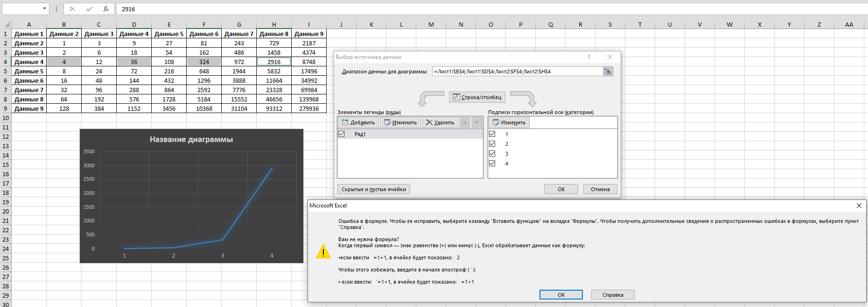Toggle category 1 checkbox
This screenshot has height=307, width=868.
(x=492, y=134)
